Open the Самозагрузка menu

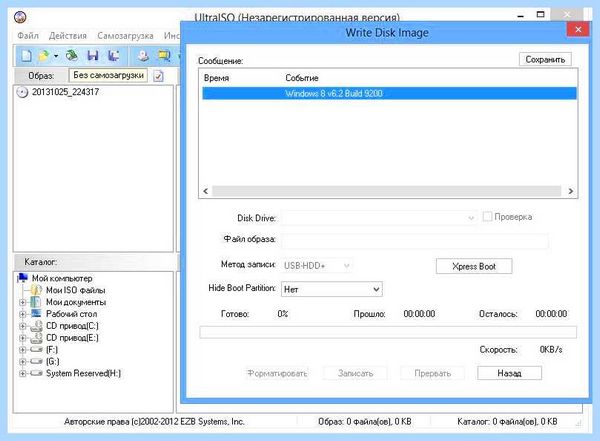pos(125,36)
